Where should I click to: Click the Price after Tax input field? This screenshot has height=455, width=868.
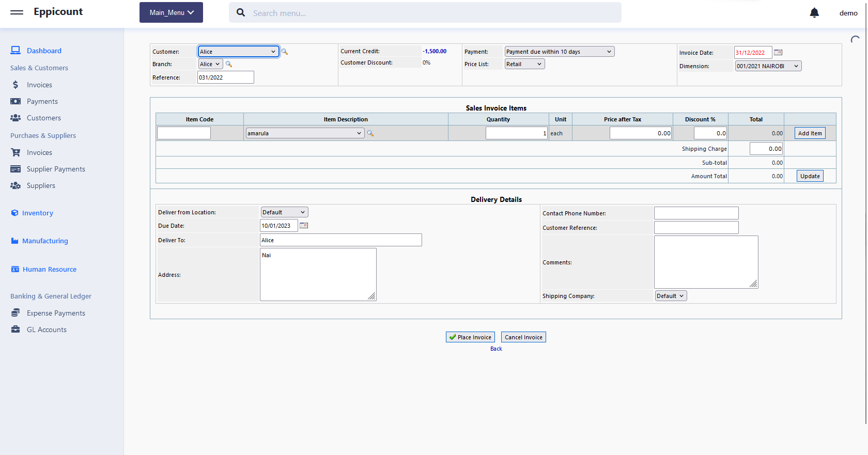(x=641, y=133)
